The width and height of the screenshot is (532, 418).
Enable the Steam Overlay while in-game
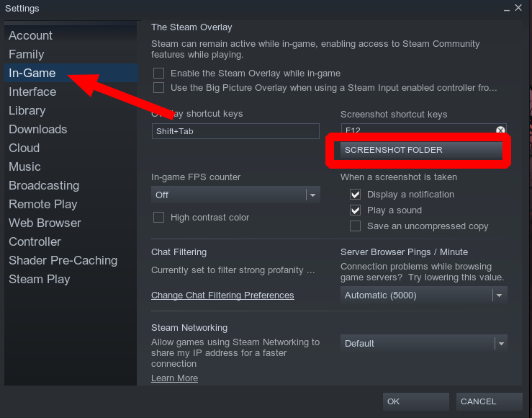tap(159, 74)
